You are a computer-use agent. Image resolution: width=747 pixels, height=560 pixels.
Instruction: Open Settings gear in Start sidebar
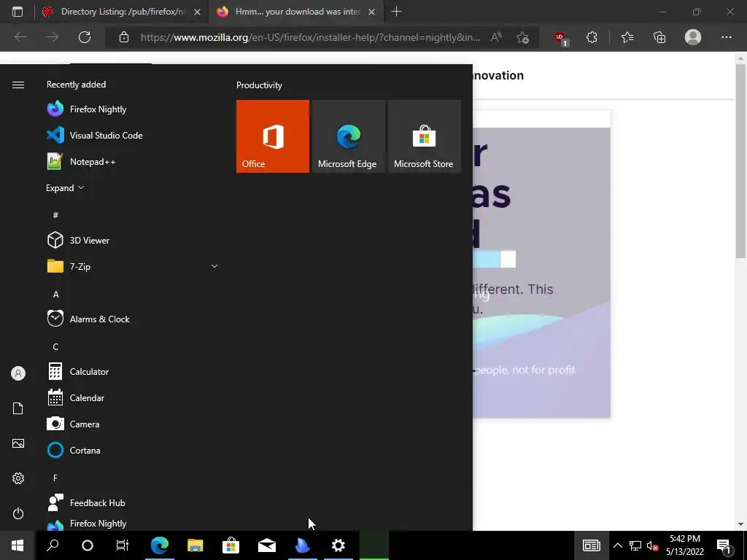coord(18,478)
